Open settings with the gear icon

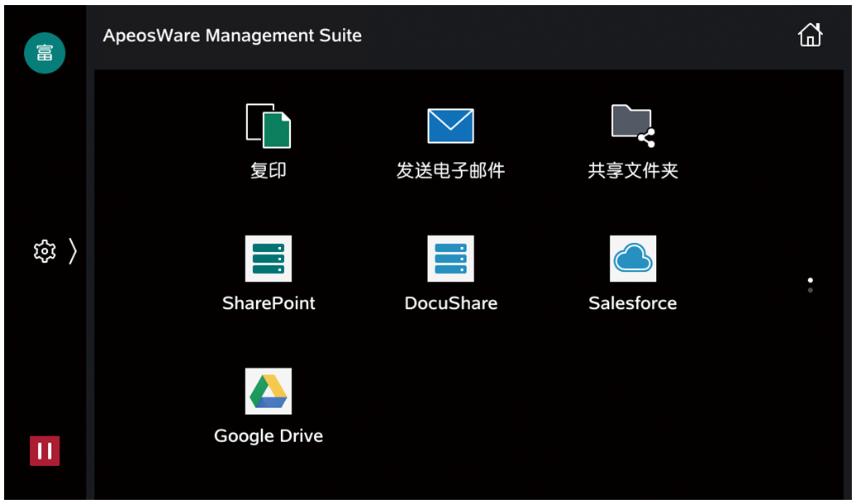pos(45,251)
